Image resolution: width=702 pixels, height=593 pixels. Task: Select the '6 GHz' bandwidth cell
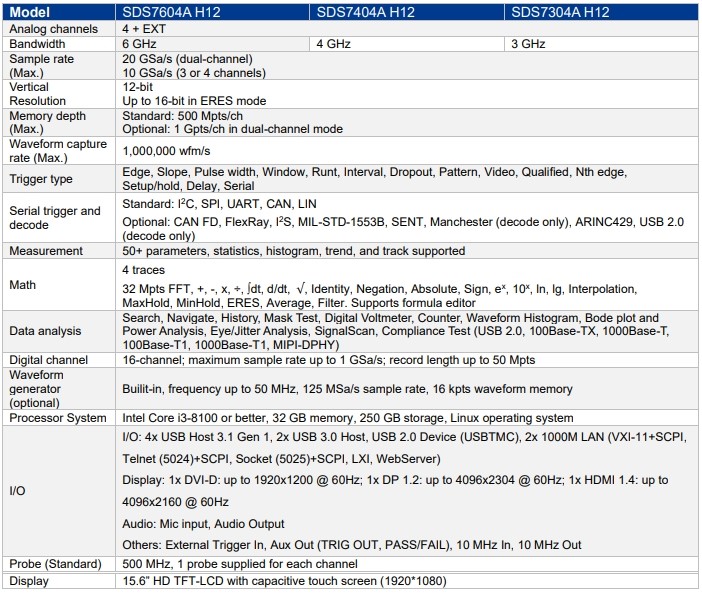point(140,45)
